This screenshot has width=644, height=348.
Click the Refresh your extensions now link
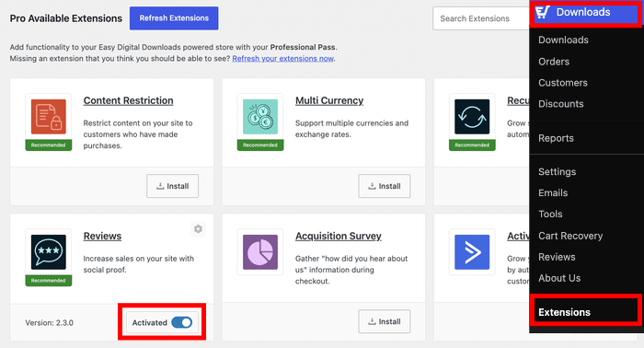(x=283, y=58)
